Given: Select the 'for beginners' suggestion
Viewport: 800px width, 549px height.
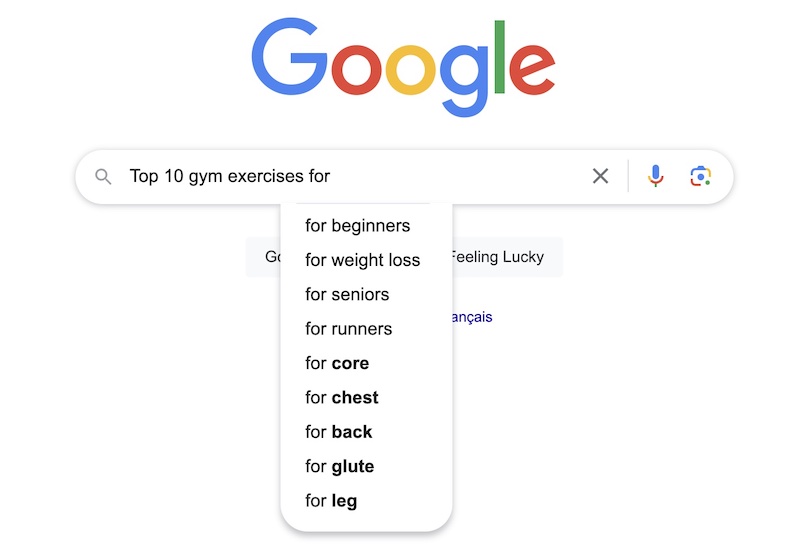Looking at the screenshot, I should 358,226.
